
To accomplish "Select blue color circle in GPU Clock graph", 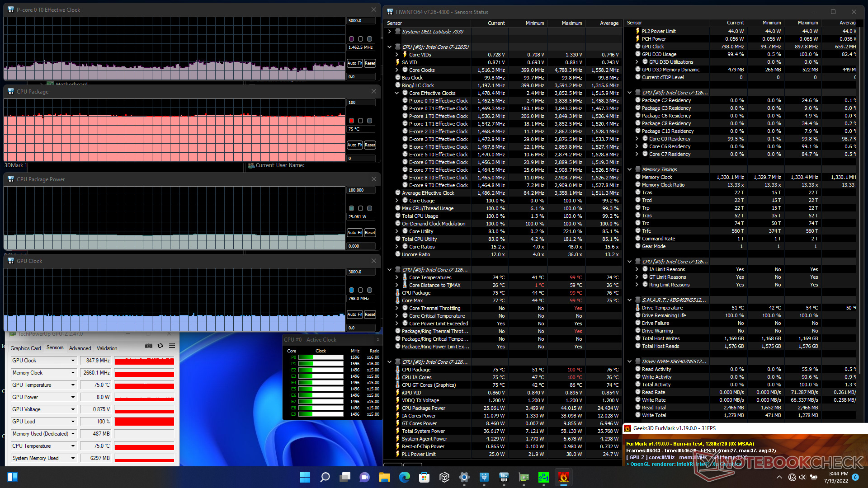I will tap(351, 290).
